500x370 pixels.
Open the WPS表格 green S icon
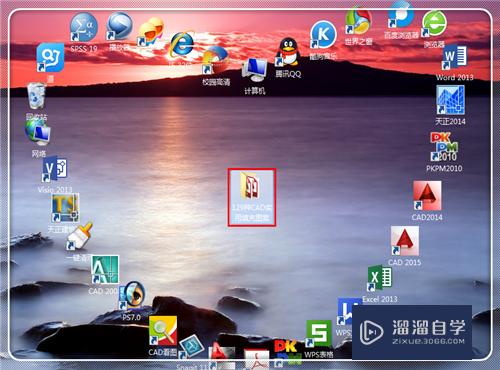(319, 333)
